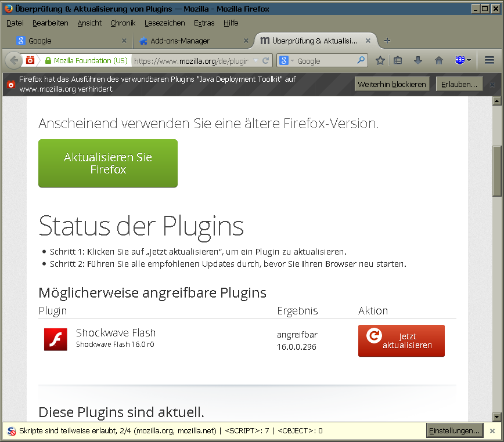Image resolution: width=504 pixels, height=442 pixels.
Task: Click the Erlauben... button
Action: coord(459,85)
